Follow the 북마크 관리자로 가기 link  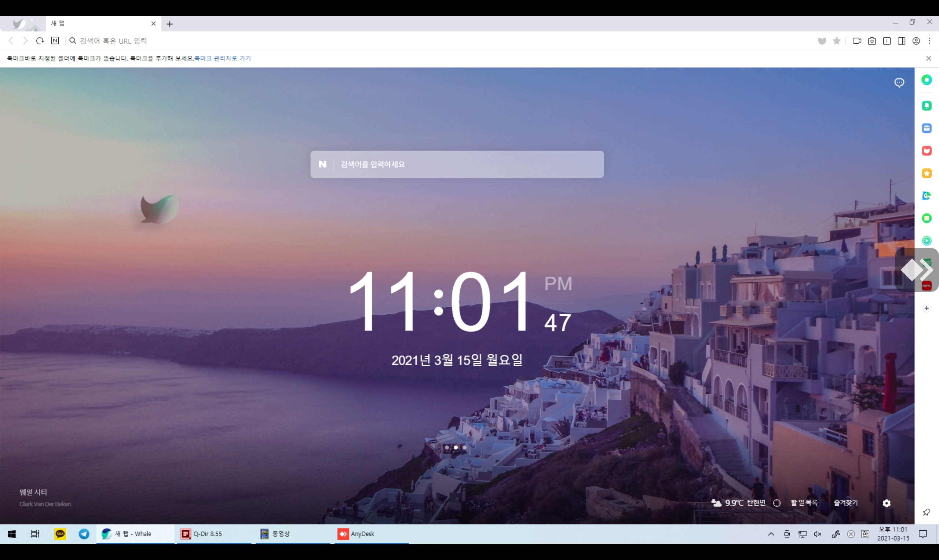222,58
